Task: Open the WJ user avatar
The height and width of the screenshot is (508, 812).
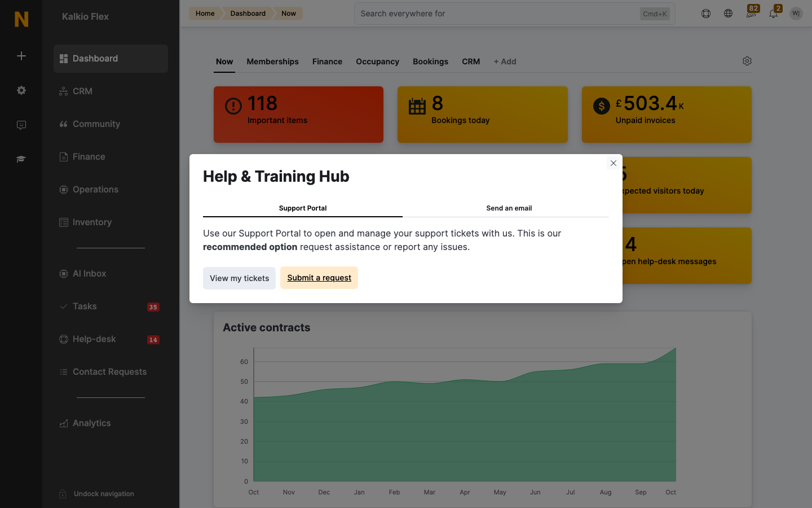Action: click(x=796, y=14)
